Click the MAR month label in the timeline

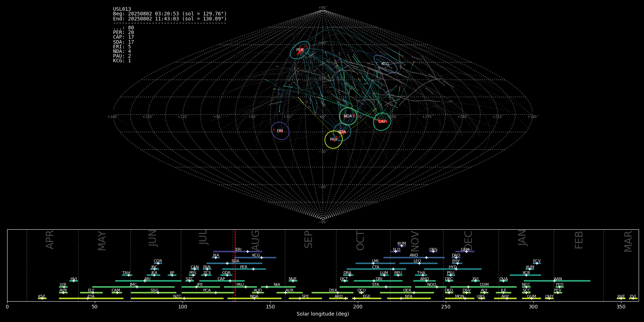[x=628, y=241]
